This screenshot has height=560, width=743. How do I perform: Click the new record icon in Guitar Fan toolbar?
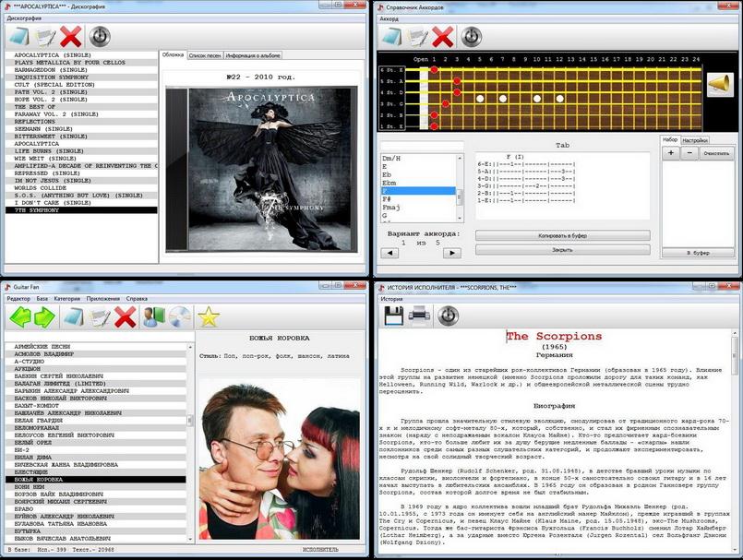pyautogui.click(x=74, y=317)
